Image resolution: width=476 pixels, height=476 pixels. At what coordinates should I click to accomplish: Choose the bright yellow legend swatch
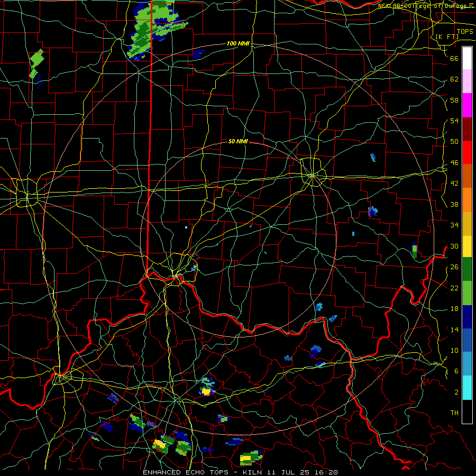467,246
